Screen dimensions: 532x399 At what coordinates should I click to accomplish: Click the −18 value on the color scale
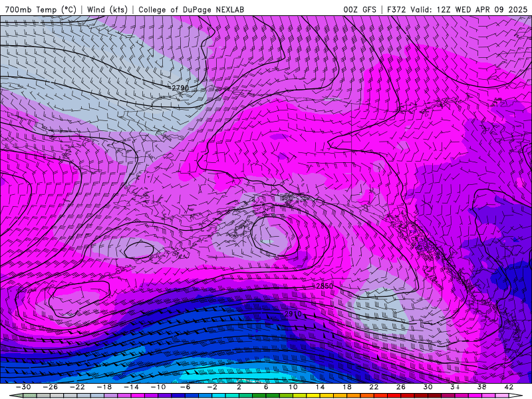click(x=104, y=387)
